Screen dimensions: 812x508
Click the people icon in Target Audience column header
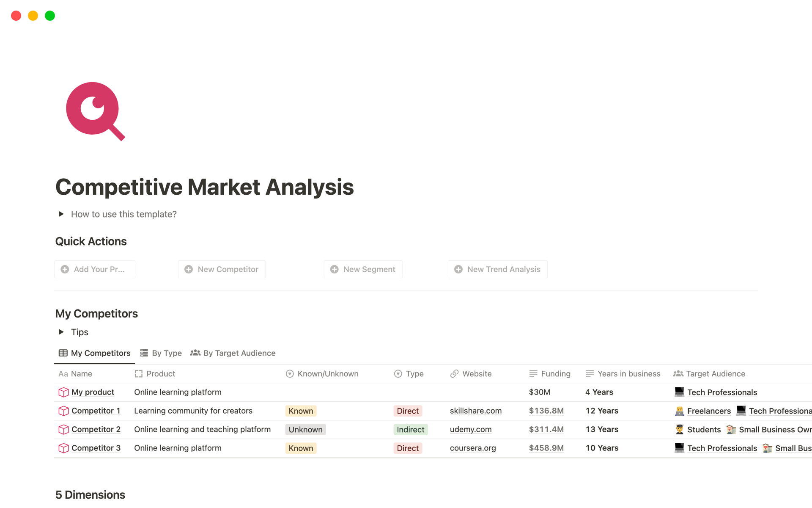coord(678,374)
